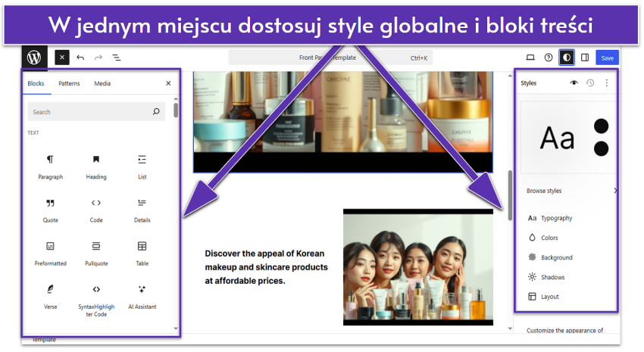Screen dimensions: 644x352
Task: Open the Document Overview list view
Action: coord(117,58)
